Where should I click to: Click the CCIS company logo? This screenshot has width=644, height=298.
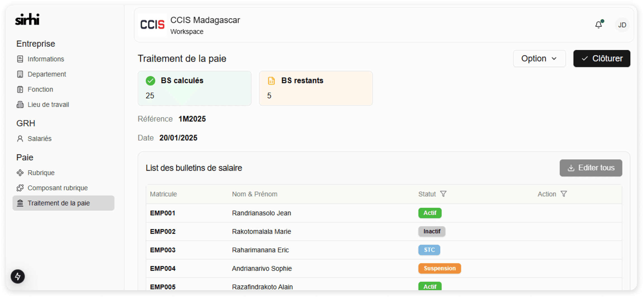click(x=152, y=25)
